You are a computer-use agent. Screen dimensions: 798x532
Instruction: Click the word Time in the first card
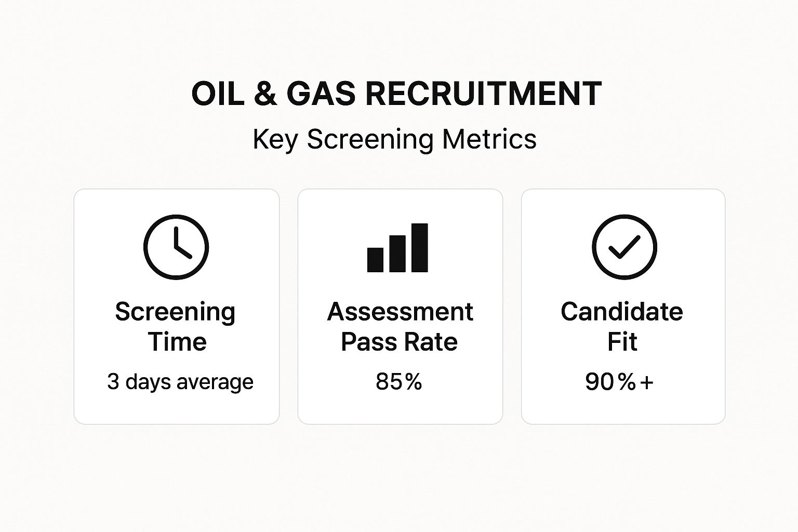(177, 342)
